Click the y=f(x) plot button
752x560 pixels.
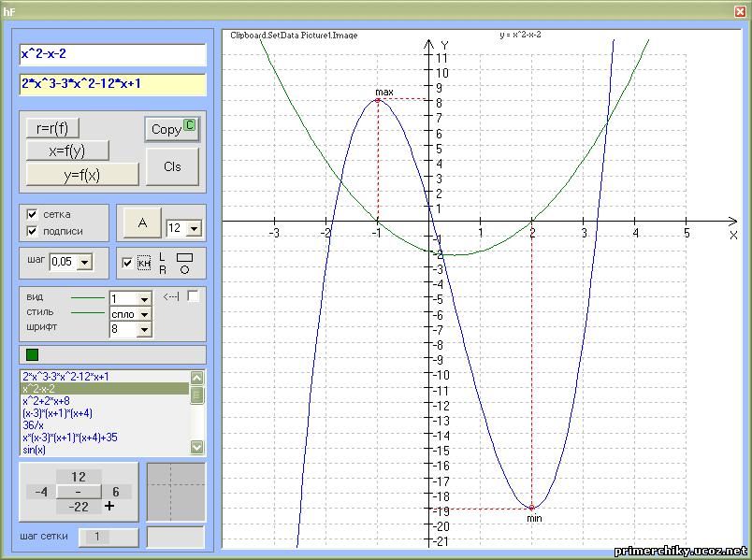tap(82, 175)
